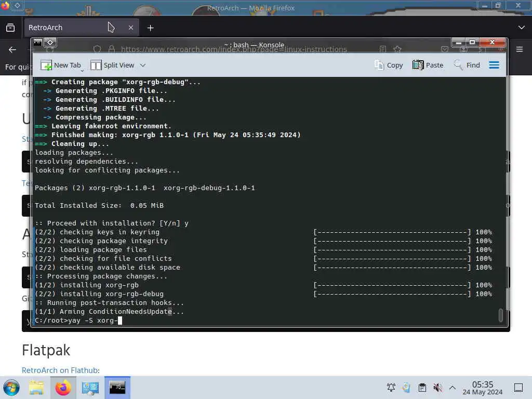The image size is (532, 399).
Task: Click the RetroArch on Flathub link
Action: tap(60, 370)
